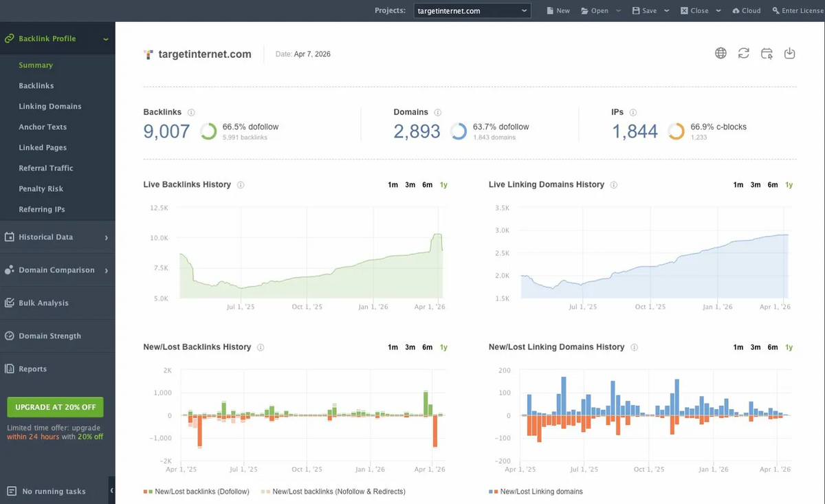825x504 pixels.
Task: Open the Projects dropdown showing targetinternet.com
Action: click(472, 11)
